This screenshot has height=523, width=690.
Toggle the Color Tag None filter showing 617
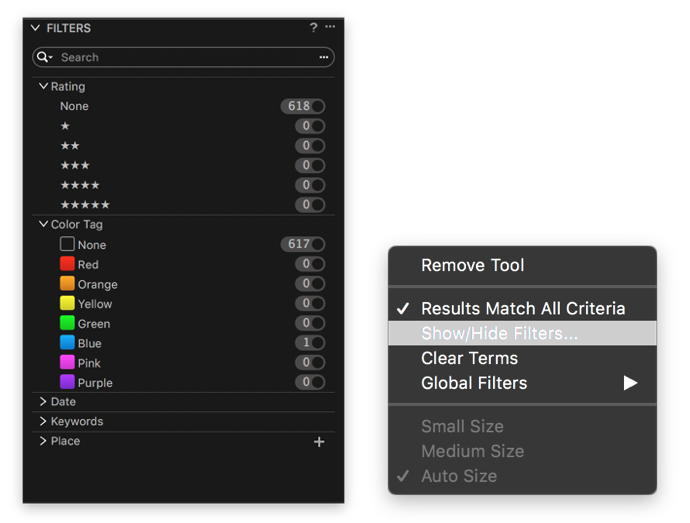[x=303, y=244]
